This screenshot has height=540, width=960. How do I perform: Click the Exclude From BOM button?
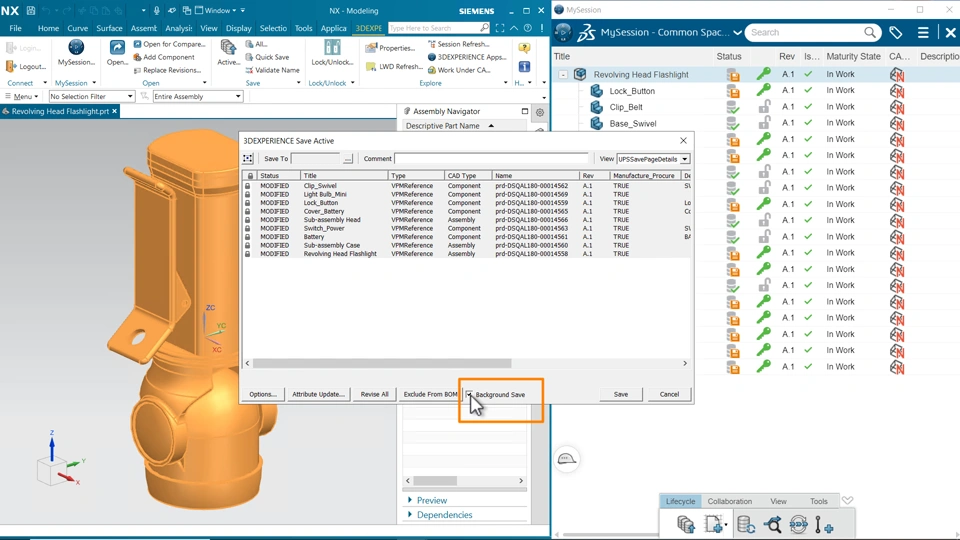pos(430,394)
